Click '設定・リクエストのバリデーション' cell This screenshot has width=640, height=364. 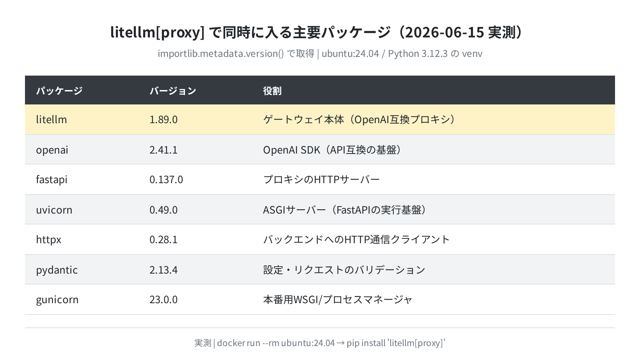coord(344,270)
